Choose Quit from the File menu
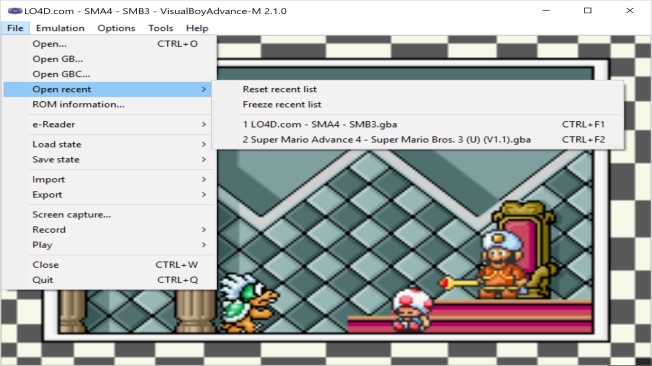The width and height of the screenshot is (652, 366). (109, 280)
